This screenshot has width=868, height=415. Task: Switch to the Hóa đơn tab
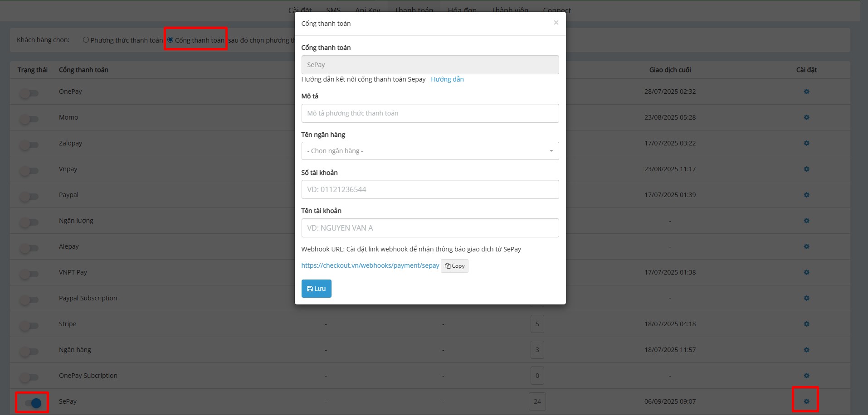(x=462, y=10)
